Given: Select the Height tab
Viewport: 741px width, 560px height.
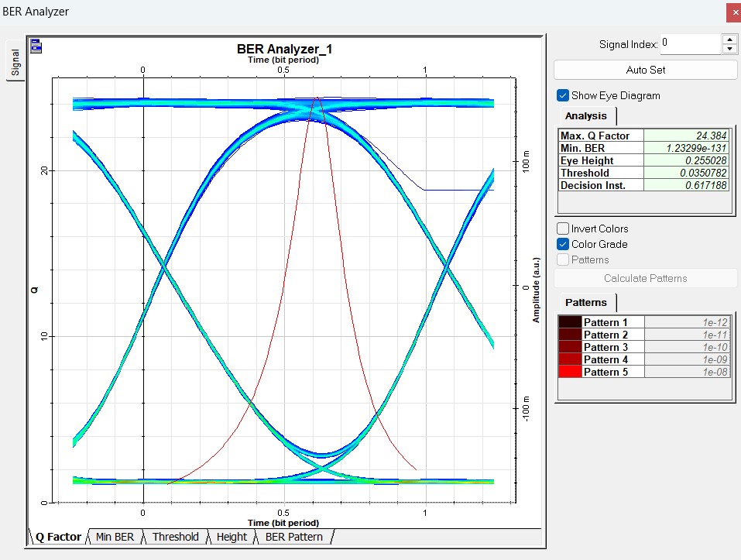Looking at the screenshot, I should 232,537.
